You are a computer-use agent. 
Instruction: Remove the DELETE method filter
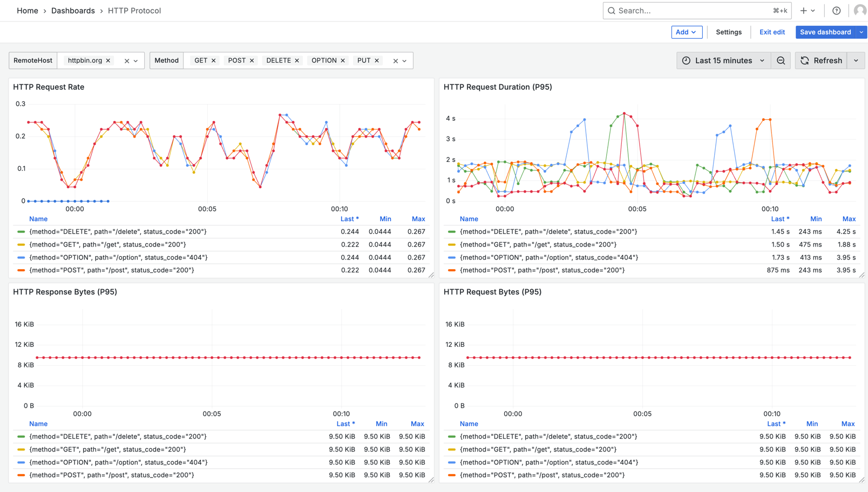pos(296,60)
